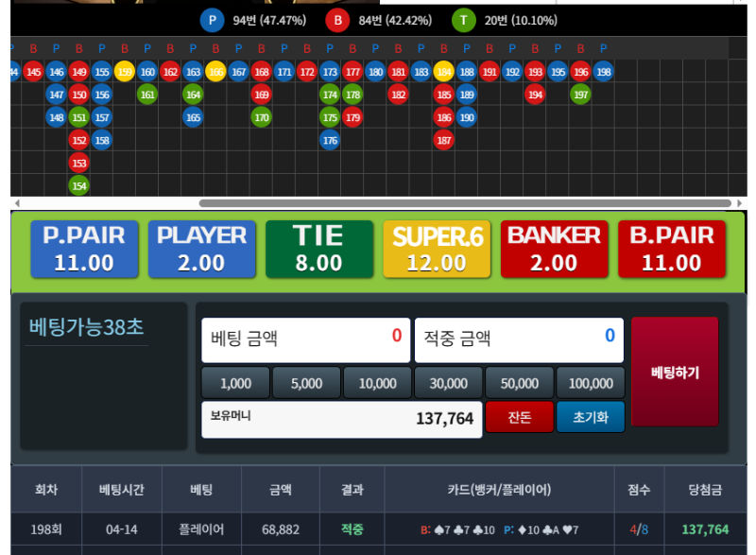Click the 잔돈 button
Image resolution: width=756 pixels, height=555 pixels.
tap(520, 417)
